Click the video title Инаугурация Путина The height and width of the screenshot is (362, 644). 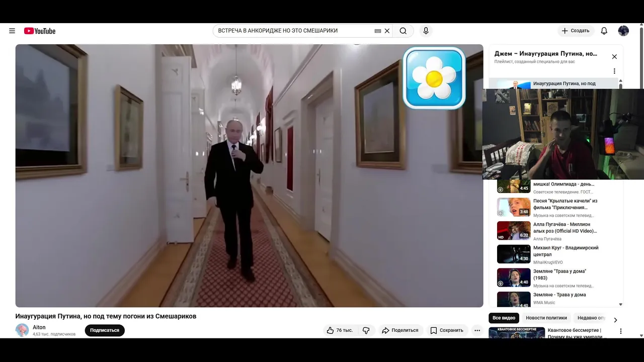coord(106,316)
